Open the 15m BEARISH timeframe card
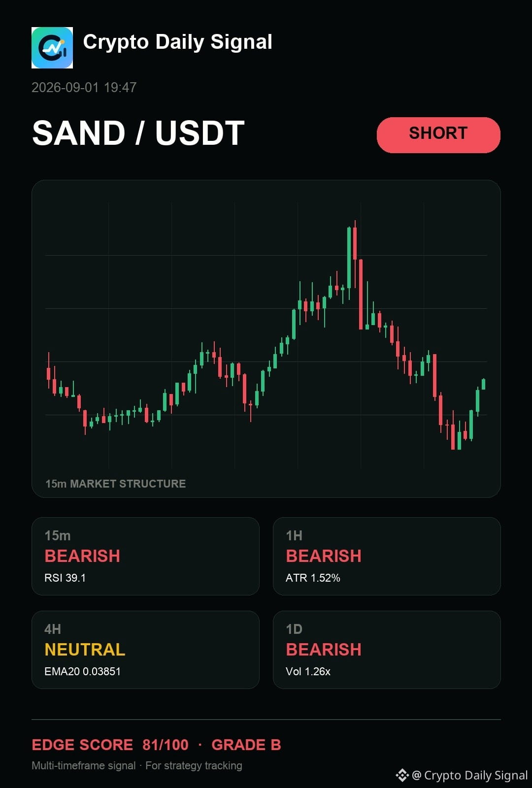 pyautogui.click(x=145, y=556)
